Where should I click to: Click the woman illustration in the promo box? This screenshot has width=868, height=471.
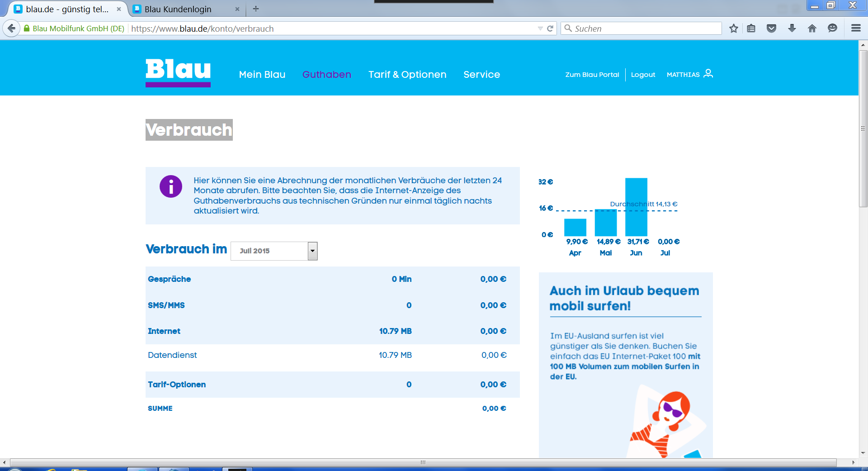tap(667, 422)
